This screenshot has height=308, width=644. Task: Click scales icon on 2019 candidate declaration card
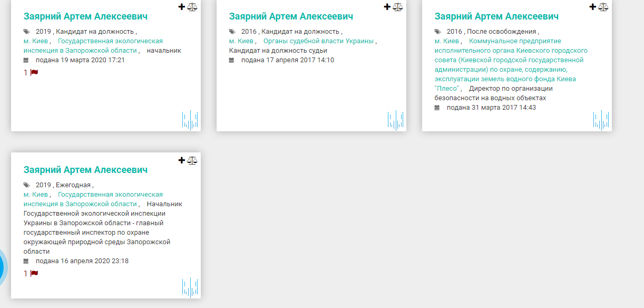point(192,7)
